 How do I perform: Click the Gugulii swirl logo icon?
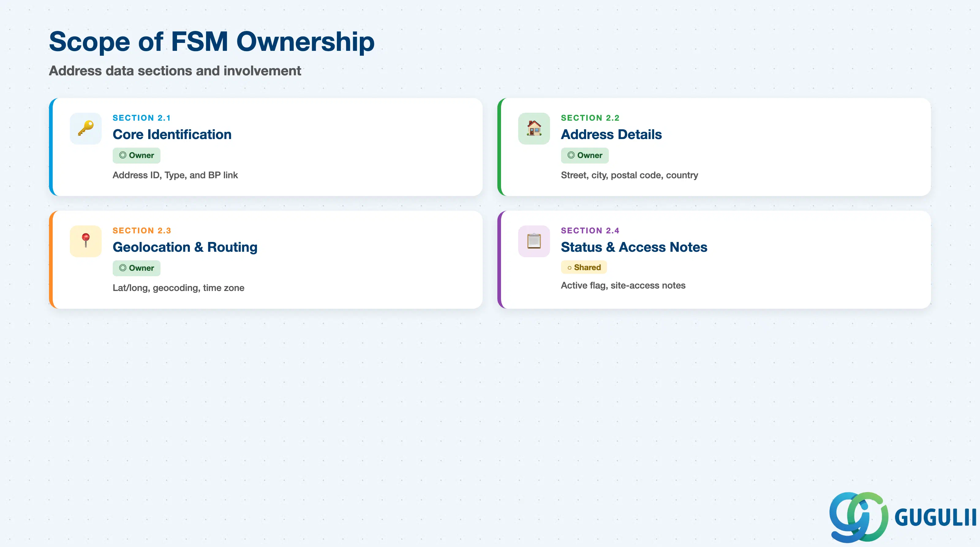(x=858, y=517)
